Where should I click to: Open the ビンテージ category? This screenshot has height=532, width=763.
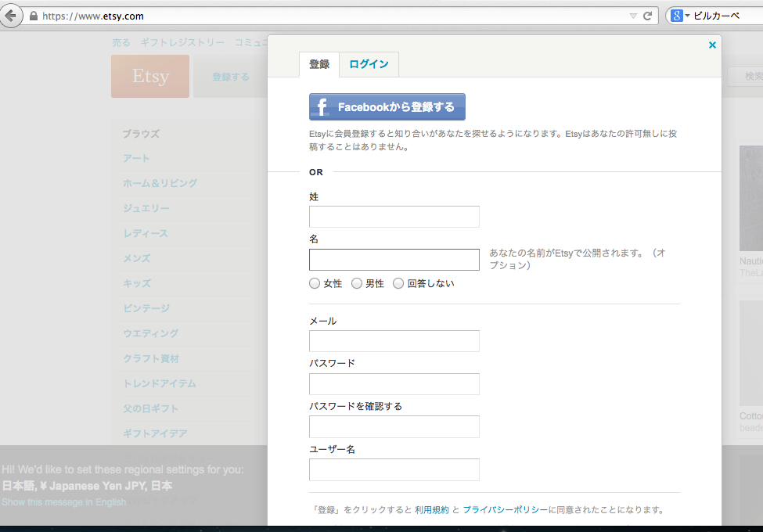[x=146, y=308]
